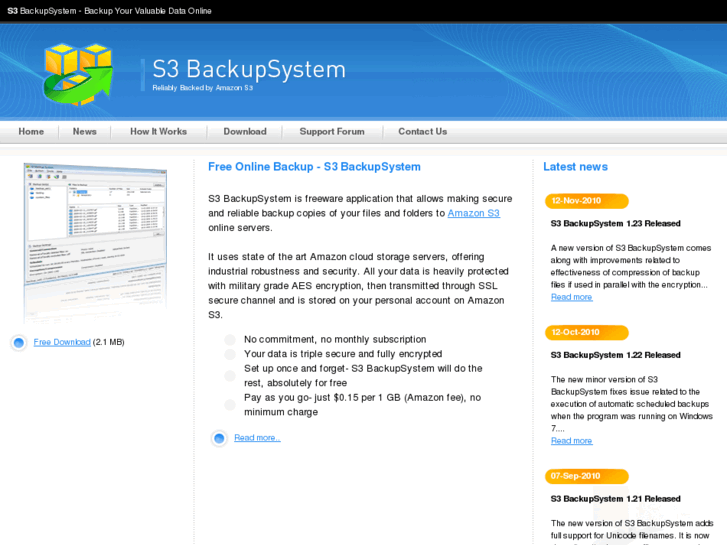Screen dimensions: 727x545
Task: Click the blue bullet icon beside center Read more
Action: click(x=219, y=438)
